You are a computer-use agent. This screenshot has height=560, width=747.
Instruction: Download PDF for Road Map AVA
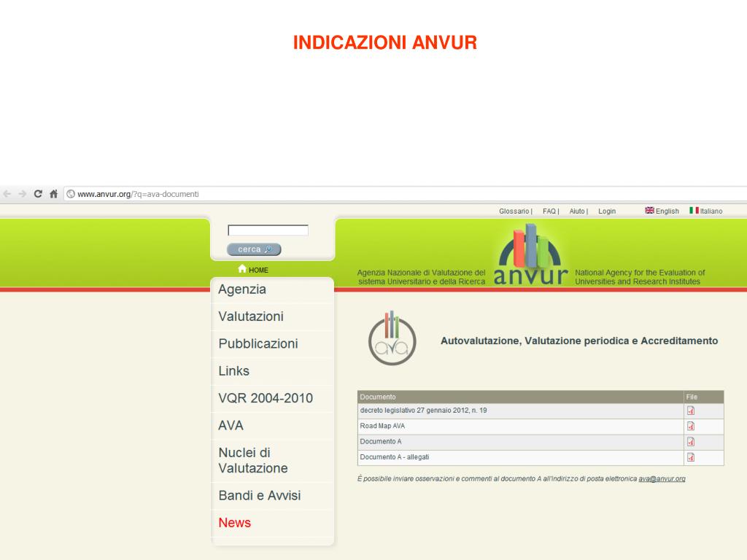click(x=691, y=426)
